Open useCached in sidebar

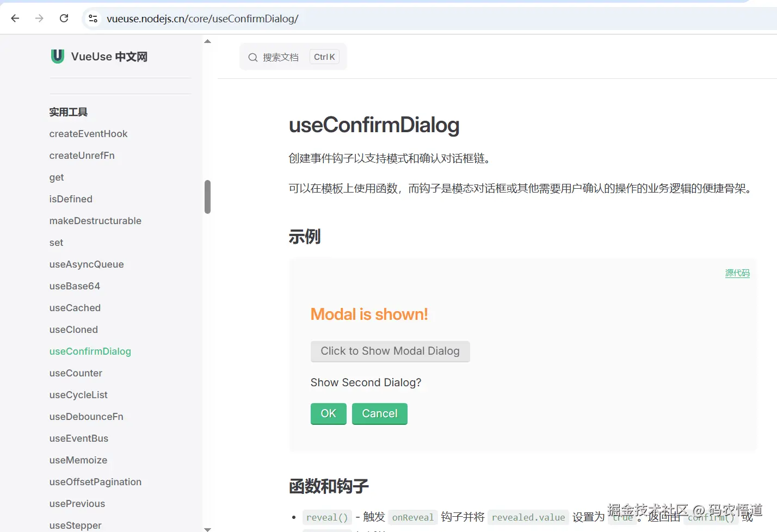75,308
